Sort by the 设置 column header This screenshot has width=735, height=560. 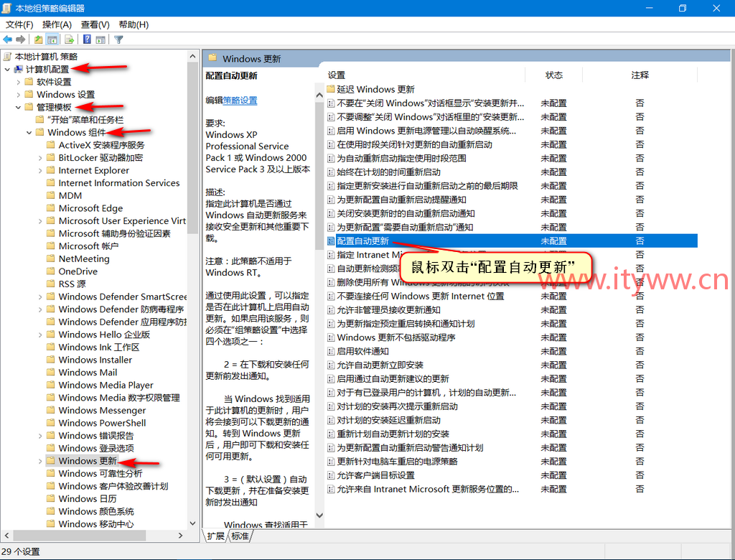click(x=336, y=75)
